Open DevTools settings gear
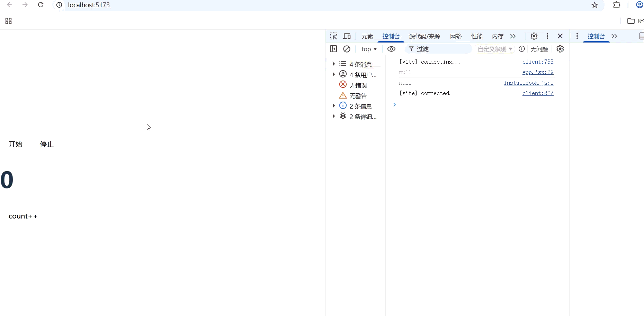This screenshot has width=644, height=316. (534, 36)
